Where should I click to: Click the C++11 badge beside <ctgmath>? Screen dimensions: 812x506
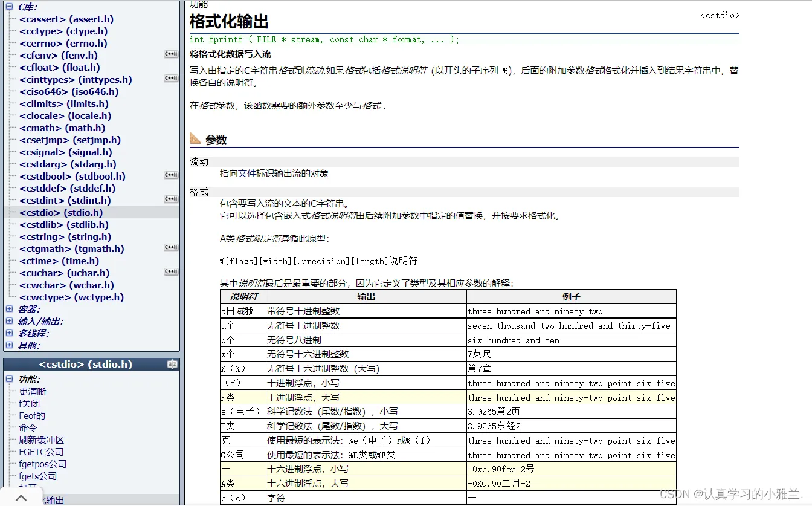click(x=171, y=248)
